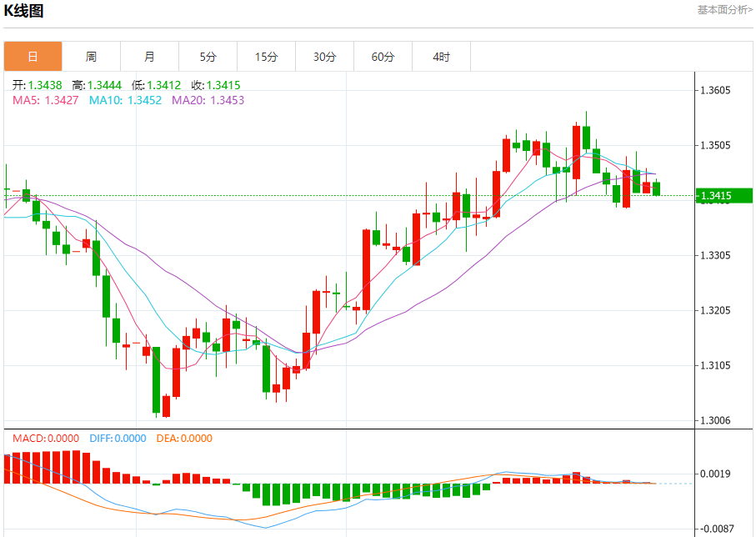Viewport: 756px width, 537px height.
Task: Switch to the 5分 interval tab
Action: 208,57
